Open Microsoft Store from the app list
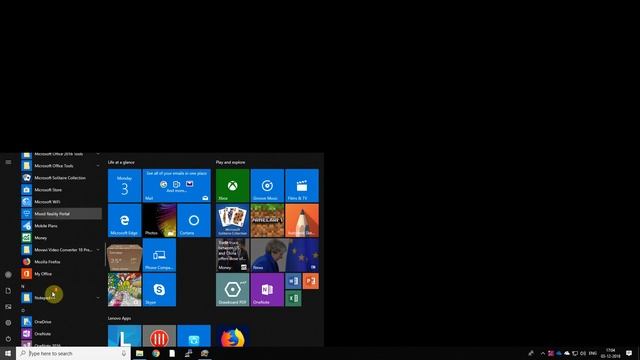 tap(61, 190)
